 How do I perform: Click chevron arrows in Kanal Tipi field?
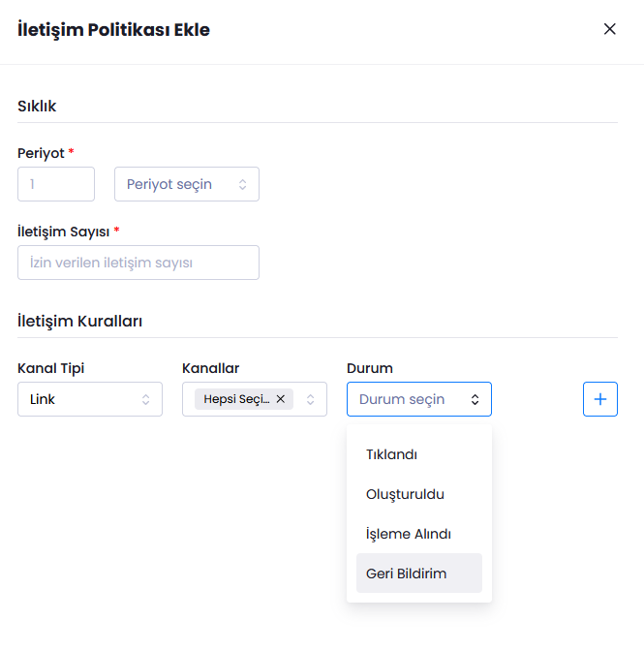[x=145, y=399]
